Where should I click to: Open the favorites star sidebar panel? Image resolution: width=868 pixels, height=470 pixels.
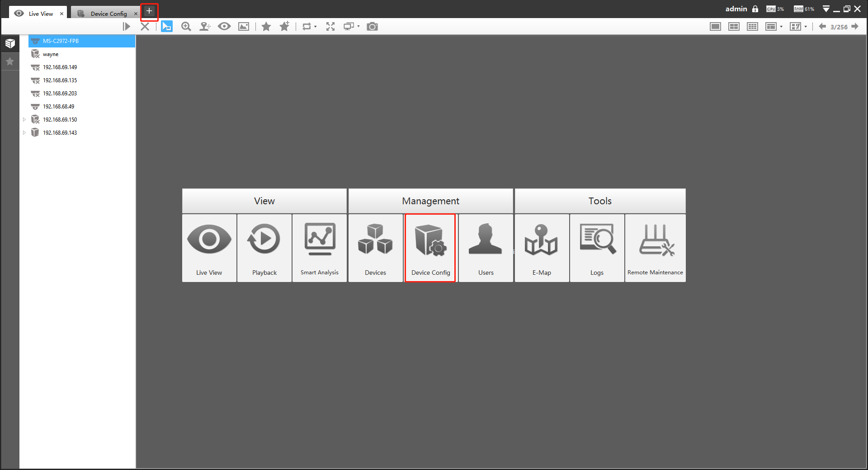10,61
